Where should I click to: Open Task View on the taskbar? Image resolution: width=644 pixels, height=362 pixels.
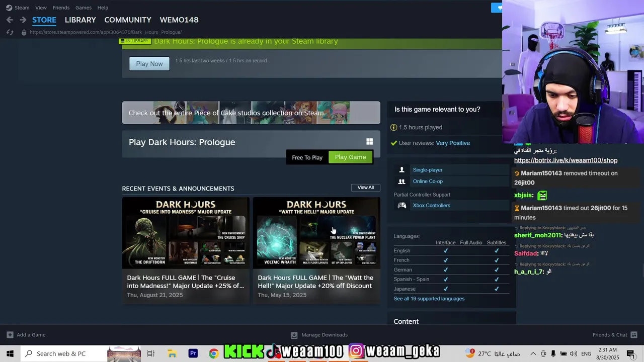[150, 353]
